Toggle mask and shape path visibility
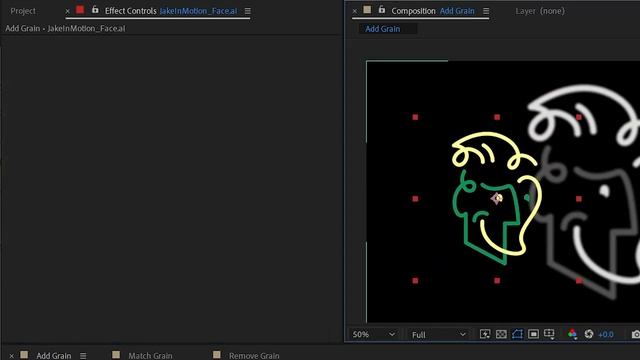640x360 pixels. coord(517,334)
